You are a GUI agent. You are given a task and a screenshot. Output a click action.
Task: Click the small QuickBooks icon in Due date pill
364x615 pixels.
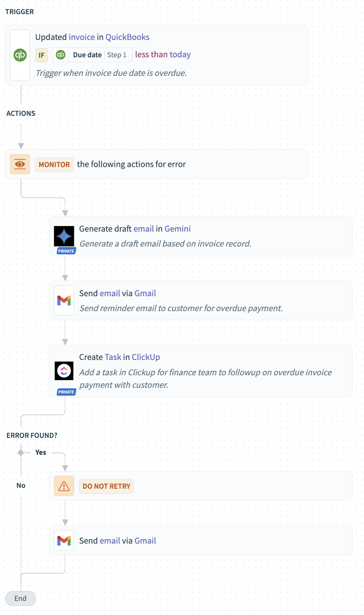point(61,55)
